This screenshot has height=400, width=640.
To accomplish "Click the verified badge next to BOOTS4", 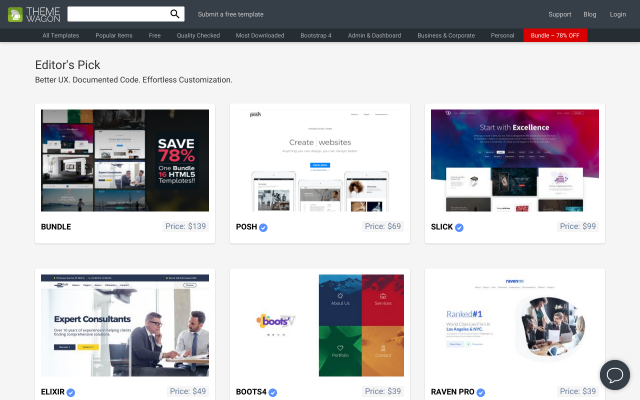I will click(273, 392).
